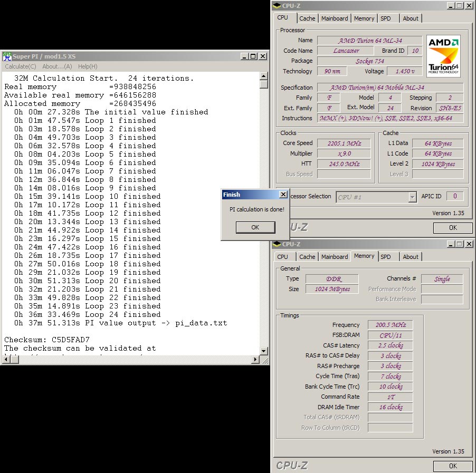Close the bottom CPU-Z window
The width and height of the screenshot is (476, 473).
(469, 244)
